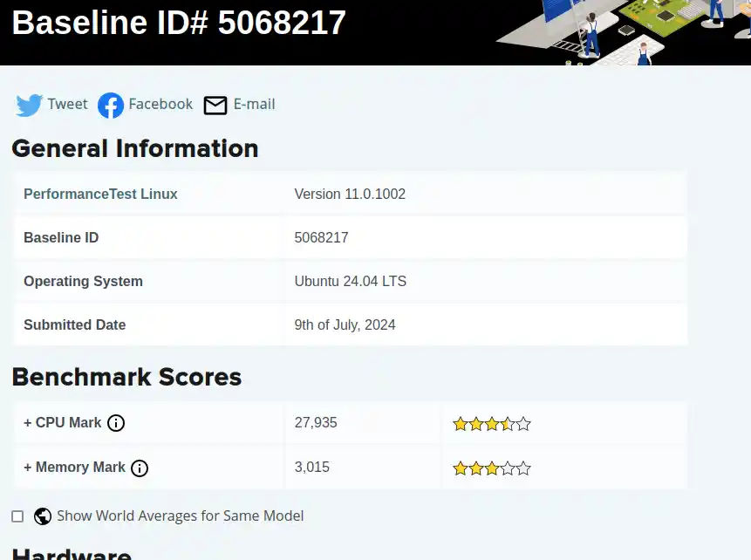The height and width of the screenshot is (560, 751).
Task: Share via the E-mail link
Action: click(255, 104)
